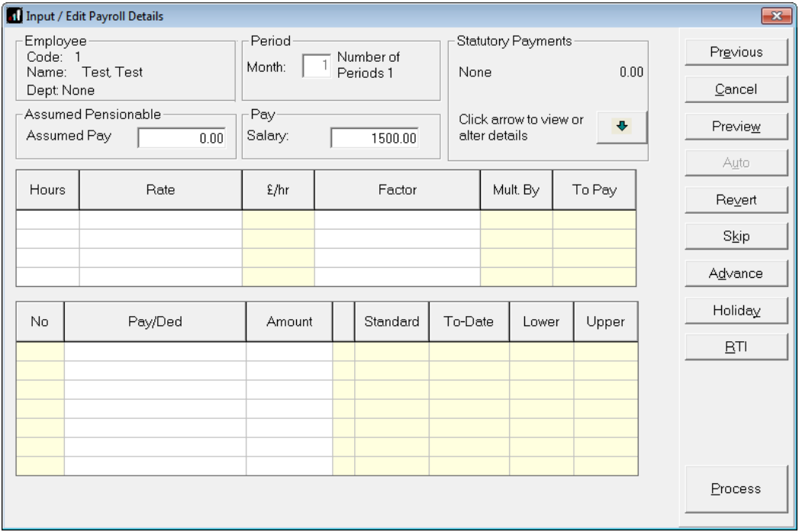Click the Month number field
This screenshot has height=532, width=799.
click(318, 67)
